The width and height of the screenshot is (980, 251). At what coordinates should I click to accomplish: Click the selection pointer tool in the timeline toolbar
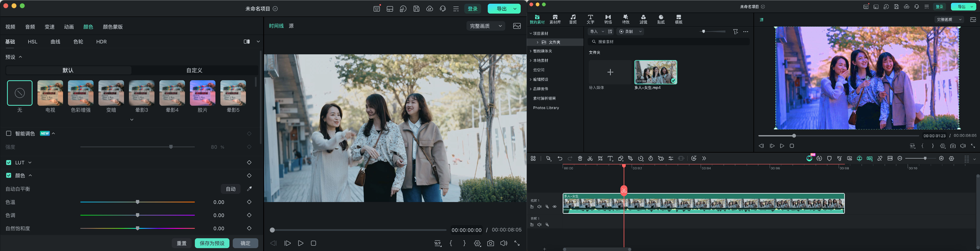548,158
